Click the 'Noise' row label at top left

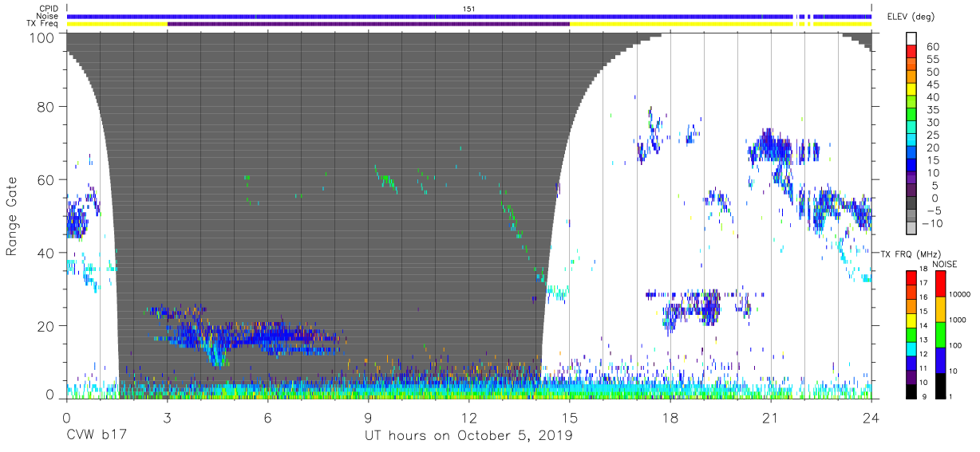[48, 16]
